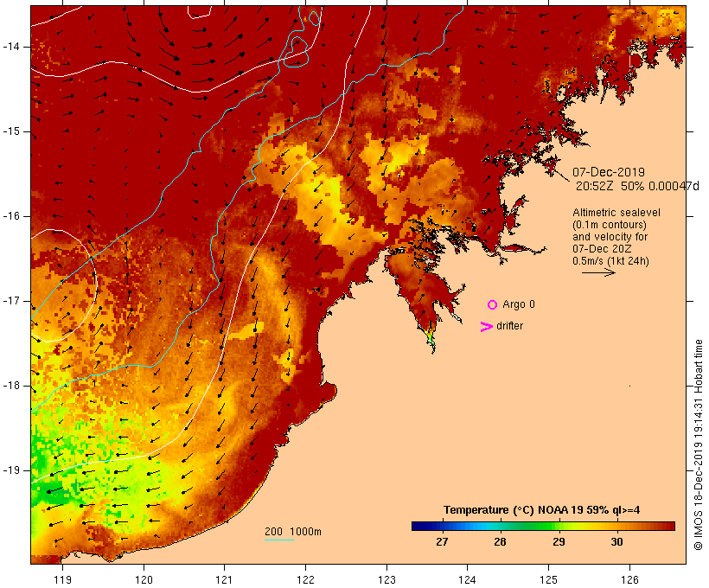The image size is (709, 588).
Task: Click the 'drifter' legend label
Action: pos(509,326)
